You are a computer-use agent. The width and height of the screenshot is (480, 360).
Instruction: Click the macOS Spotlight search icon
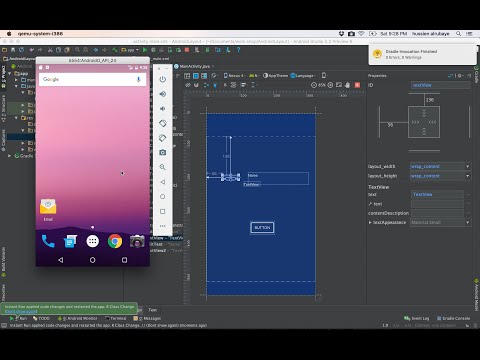pyautogui.click(x=459, y=34)
